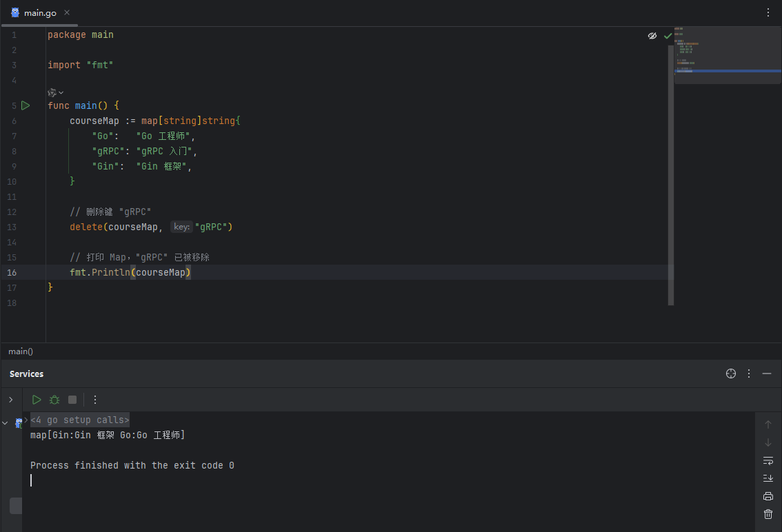Rerun the program in Services toolbar
Image resolution: width=782 pixels, height=532 pixels.
pos(37,400)
